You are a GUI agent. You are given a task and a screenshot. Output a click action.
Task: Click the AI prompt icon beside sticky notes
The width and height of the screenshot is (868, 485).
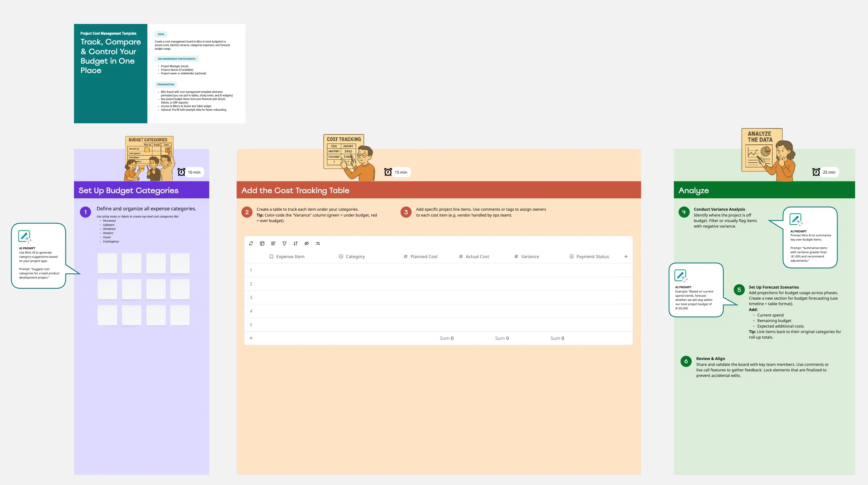25,236
